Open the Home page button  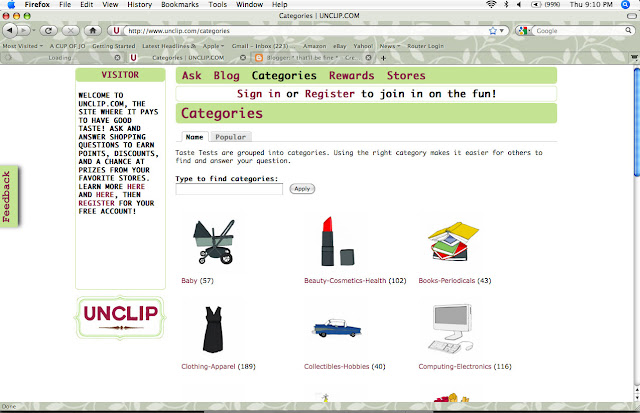click(x=93, y=30)
